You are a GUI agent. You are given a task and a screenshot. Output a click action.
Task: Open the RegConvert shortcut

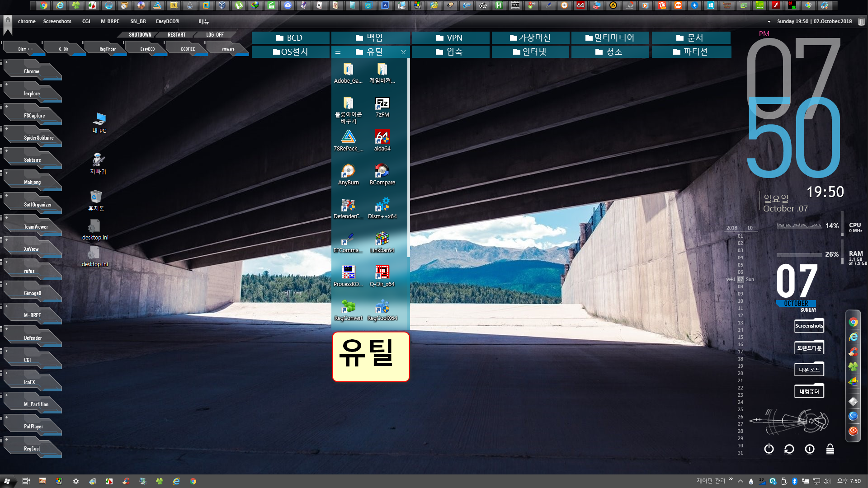coord(348,310)
